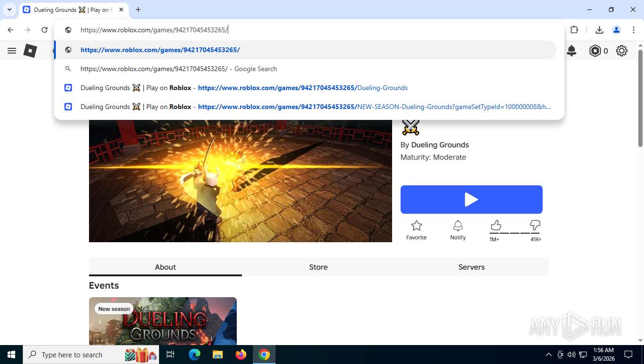Select the top roblox.com/games URL suggestion
This screenshot has height=364, width=644.
click(x=305, y=50)
